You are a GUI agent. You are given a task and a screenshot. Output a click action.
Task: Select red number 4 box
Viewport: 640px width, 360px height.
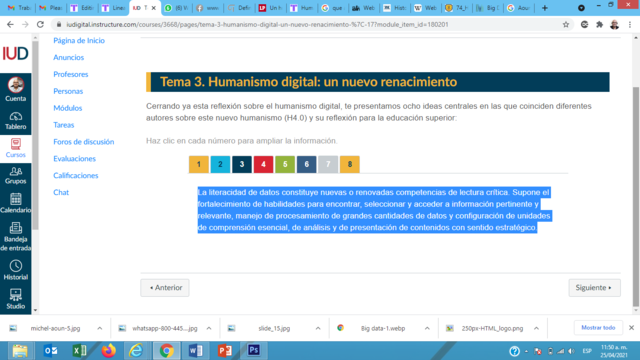tap(264, 164)
